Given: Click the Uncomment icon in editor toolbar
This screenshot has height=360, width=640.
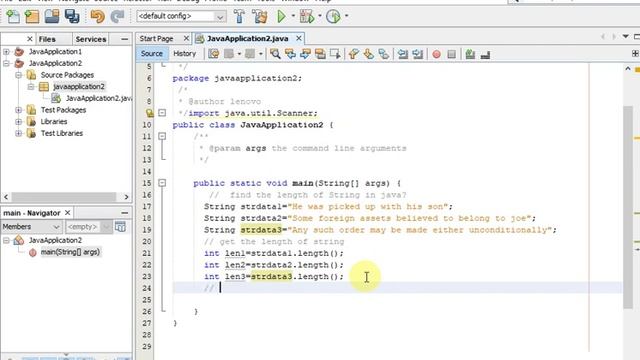Looking at the screenshot, I should (x=485, y=54).
